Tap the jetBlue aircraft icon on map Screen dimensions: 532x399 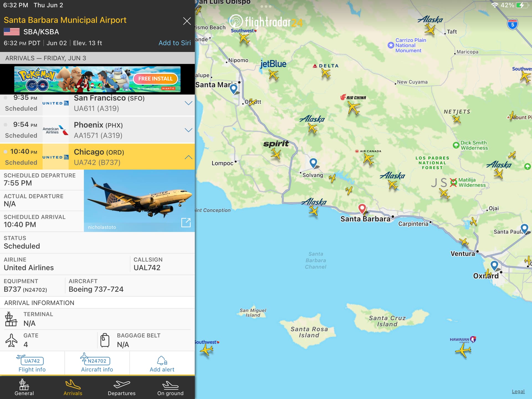tap(273, 75)
